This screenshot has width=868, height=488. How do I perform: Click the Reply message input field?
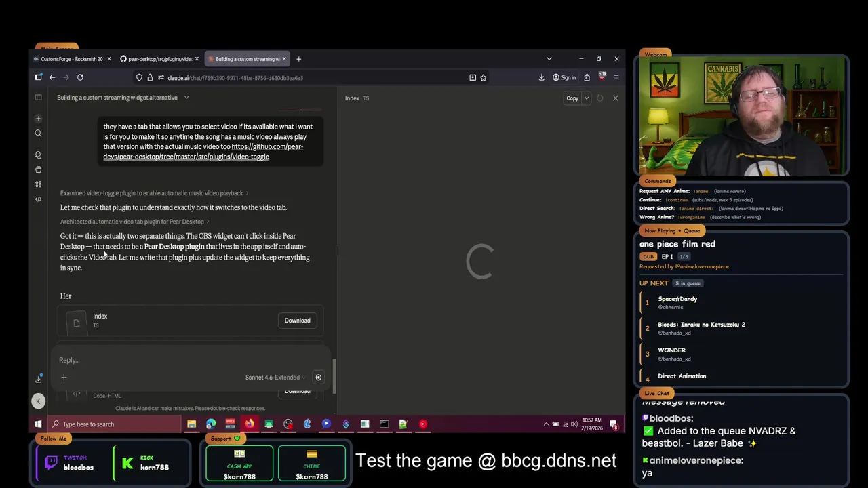tap(190, 360)
